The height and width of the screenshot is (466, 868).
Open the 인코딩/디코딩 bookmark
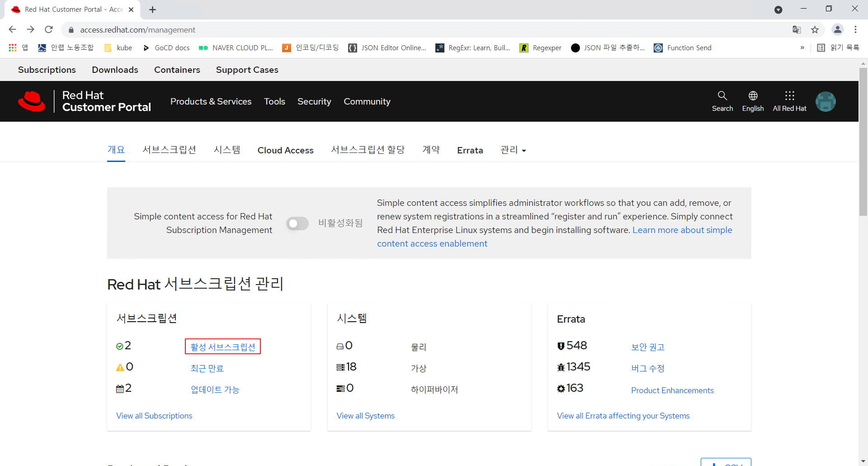pos(311,48)
